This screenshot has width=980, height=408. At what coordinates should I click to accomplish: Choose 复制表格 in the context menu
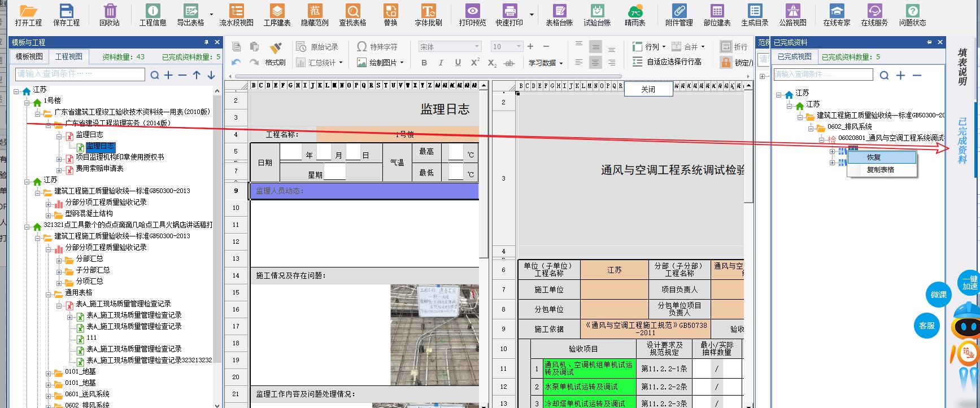coord(882,170)
